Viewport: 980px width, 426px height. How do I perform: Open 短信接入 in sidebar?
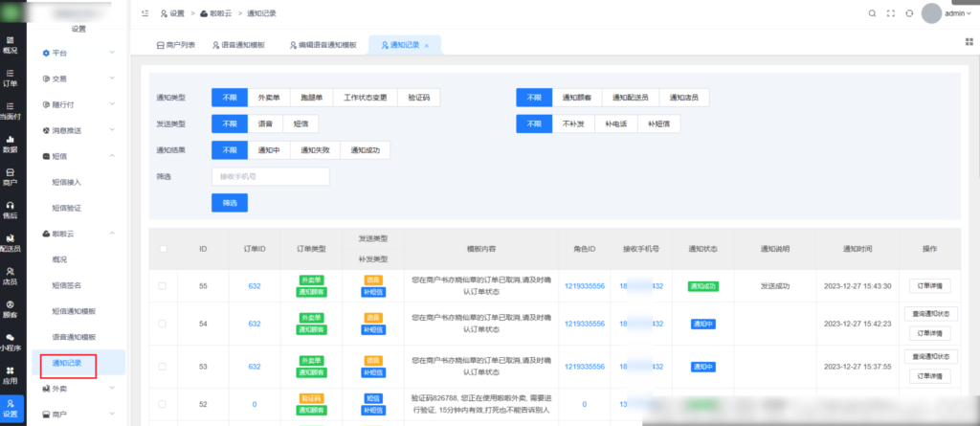[x=67, y=182]
